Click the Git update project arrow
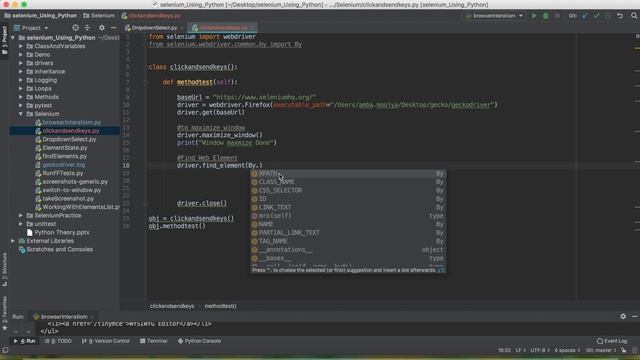Image resolution: width=640 pixels, height=360 pixels. (x=585, y=16)
